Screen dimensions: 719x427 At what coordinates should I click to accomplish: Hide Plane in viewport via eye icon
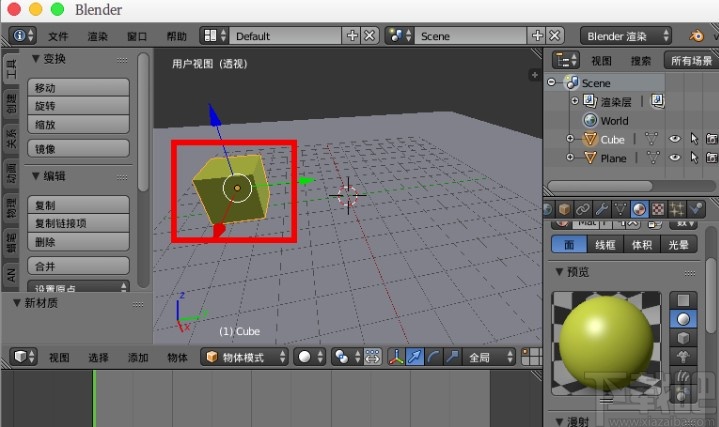pyautogui.click(x=675, y=157)
